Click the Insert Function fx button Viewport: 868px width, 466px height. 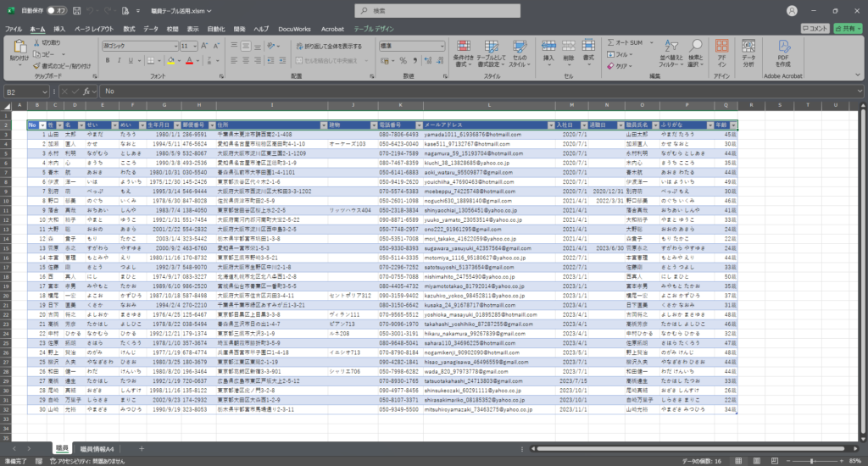(x=87, y=92)
